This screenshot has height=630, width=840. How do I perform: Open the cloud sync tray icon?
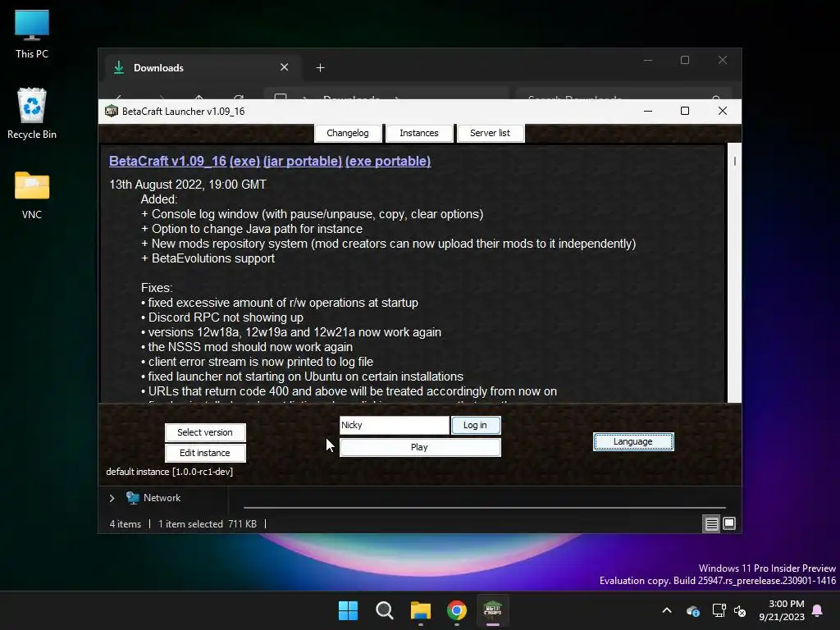692,610
